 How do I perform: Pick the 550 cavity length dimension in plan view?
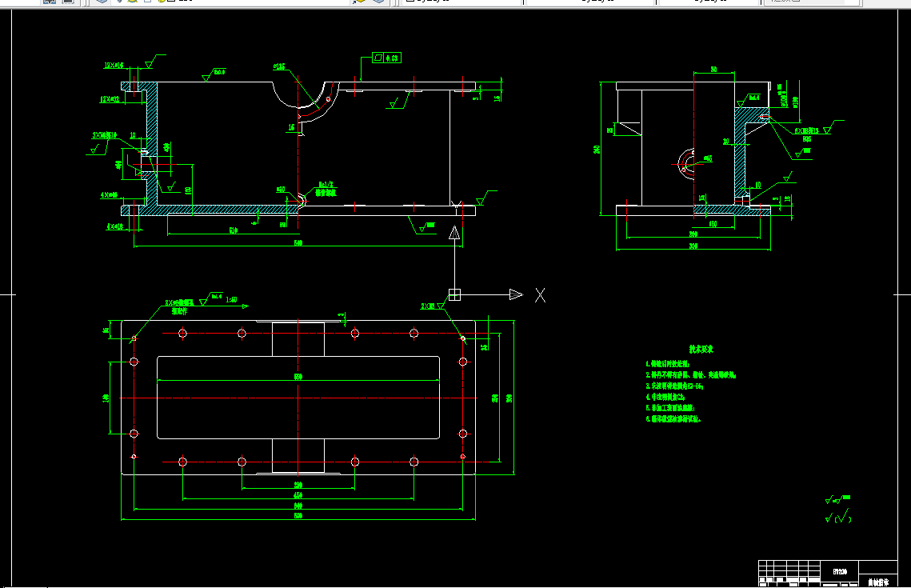pos(298,377)
